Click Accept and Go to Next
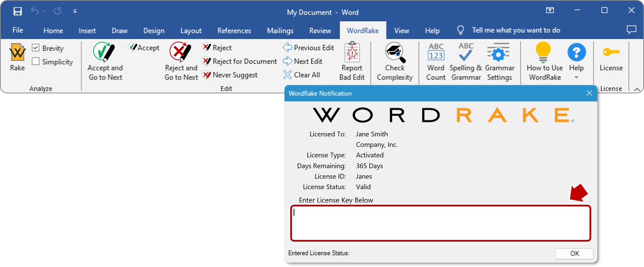This screenshot has height=267, width=644. click(105, 61)
